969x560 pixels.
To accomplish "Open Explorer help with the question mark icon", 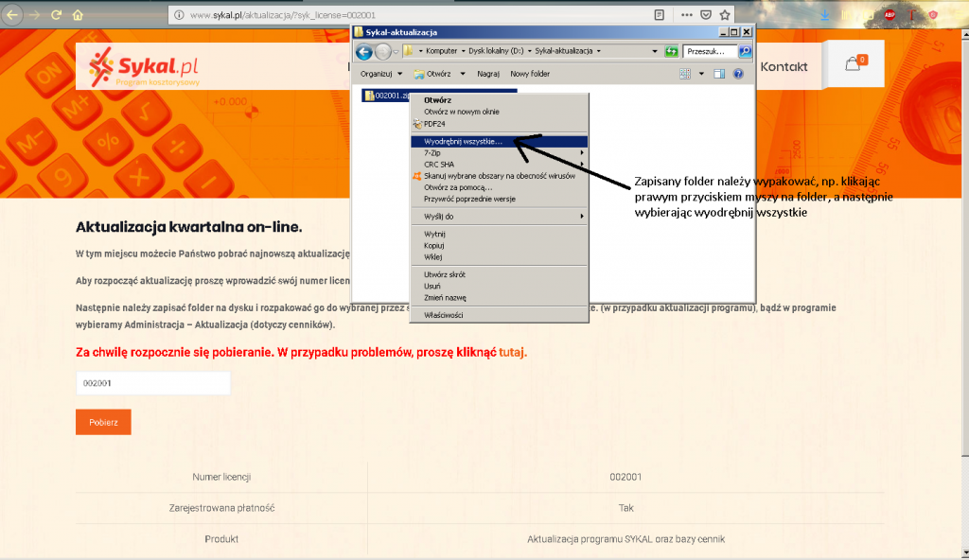I will coord(738,74).
